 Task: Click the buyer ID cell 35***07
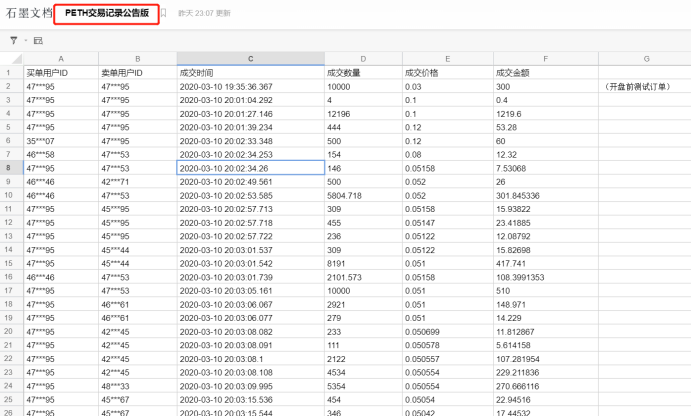pyautogui.click(x=61, y=141)
